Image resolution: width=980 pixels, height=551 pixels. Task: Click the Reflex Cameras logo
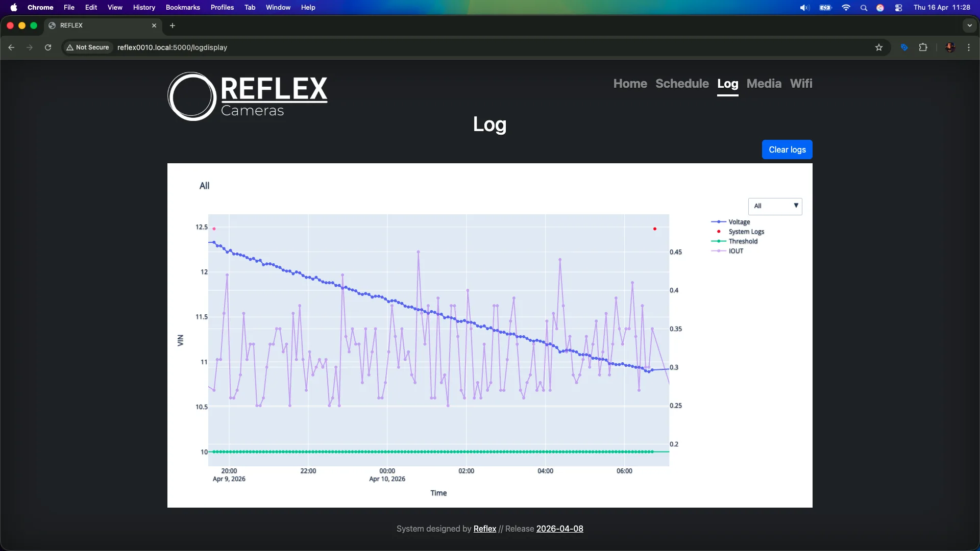(x=248, y=96)
